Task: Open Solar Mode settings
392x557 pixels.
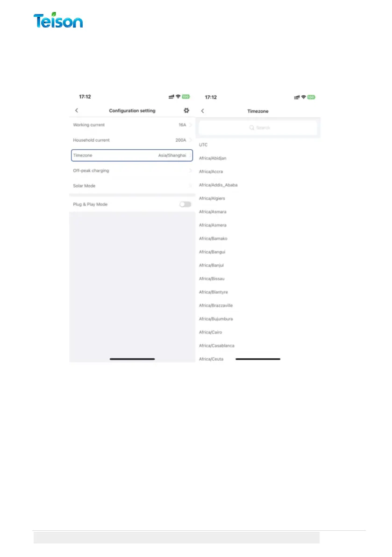Action: [x=132, y=186]
